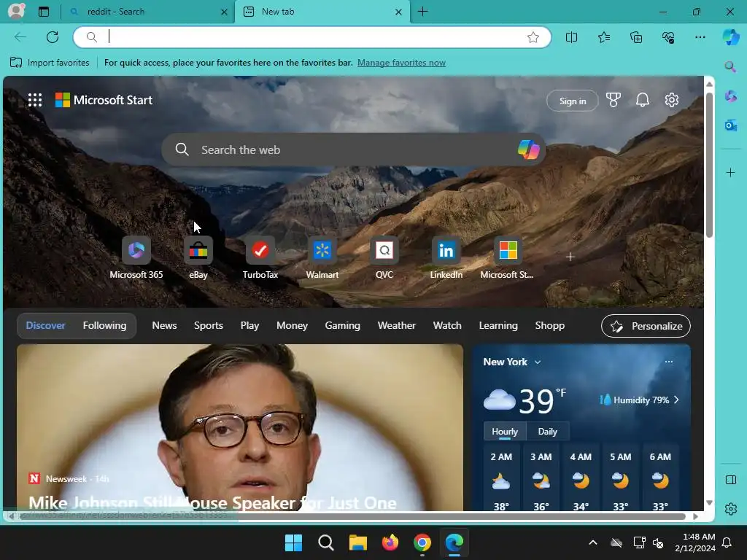Image resolution: width=747 pixels, height=560 pixels.
Task: Open notifications bell on Microsoft Start
Action: [x=642, y=100]
